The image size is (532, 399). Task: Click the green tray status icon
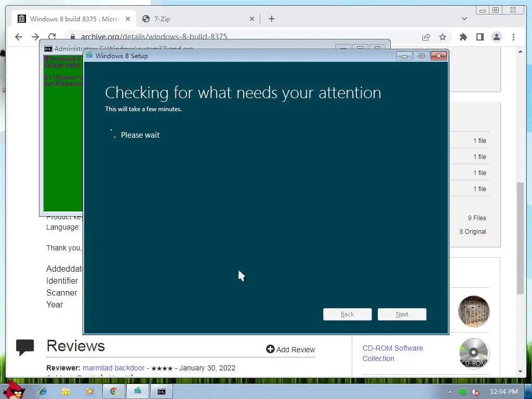point(462,392)
